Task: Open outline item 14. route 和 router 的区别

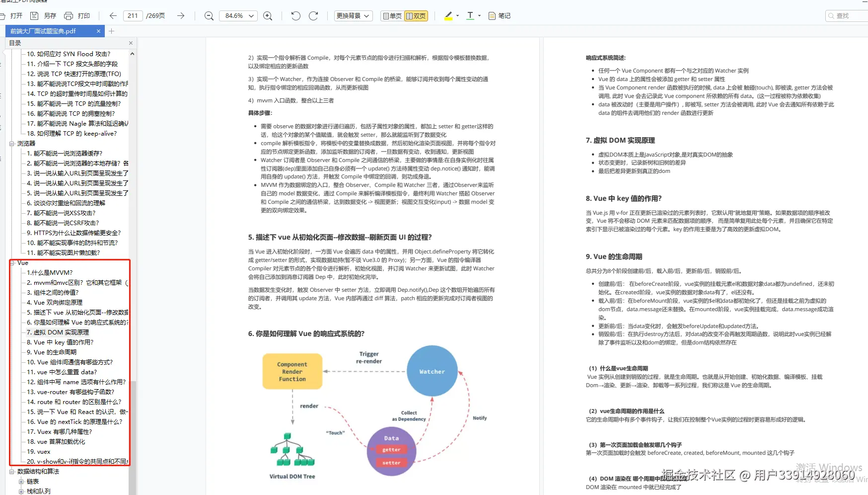Action: [74, 402]
